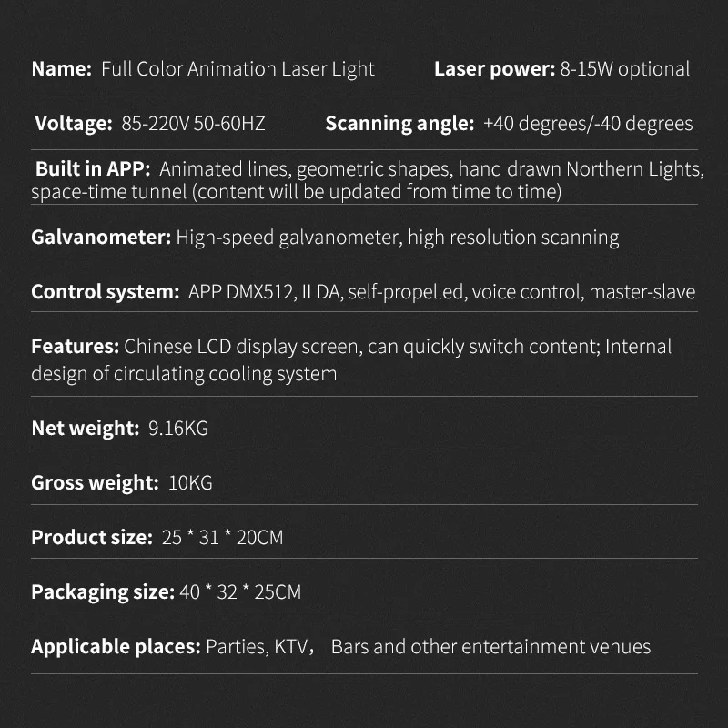Click the "10KG" gross weight value
728x728 pixels.
point(191,483)
